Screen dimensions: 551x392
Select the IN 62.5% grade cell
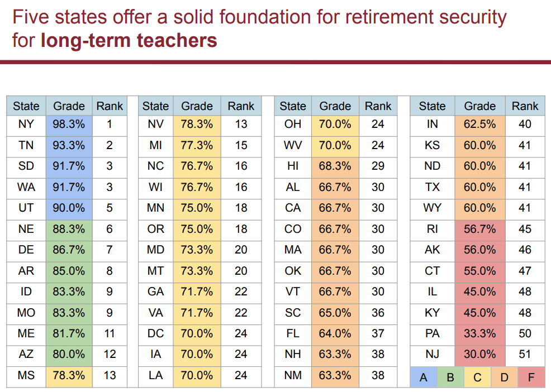[480, 125]
